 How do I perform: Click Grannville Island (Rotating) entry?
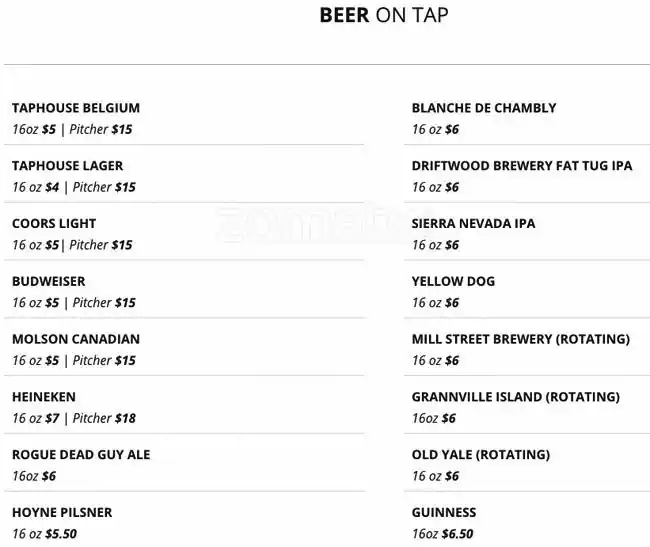click(x=516, y=397)
